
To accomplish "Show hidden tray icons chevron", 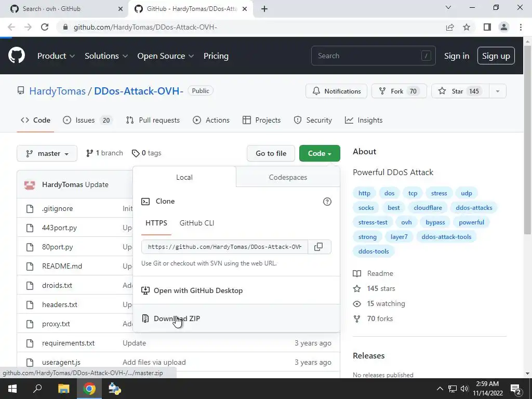I will click(440, 389).
